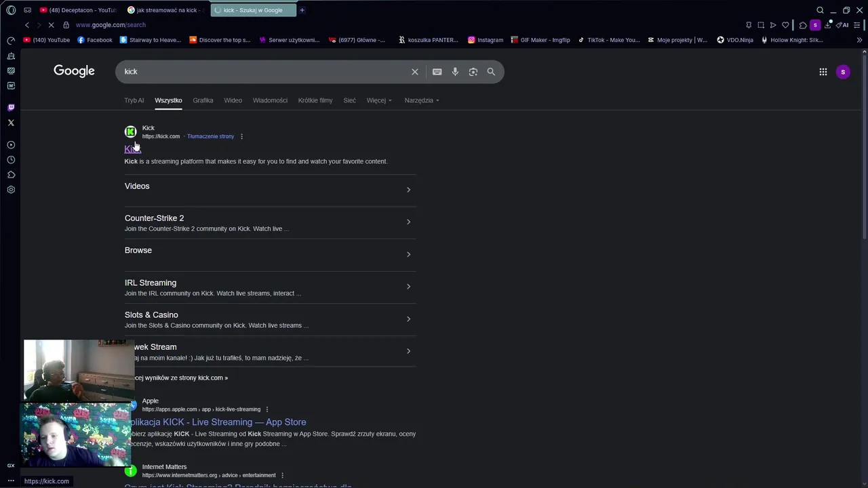Start Google voice search microphone

point(455,72)
